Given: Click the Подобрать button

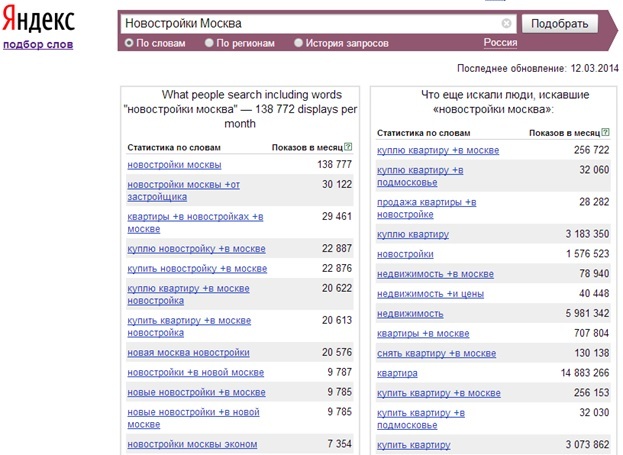Looking at the screenshot, I should pyautogui.click(x=559, y=24).
